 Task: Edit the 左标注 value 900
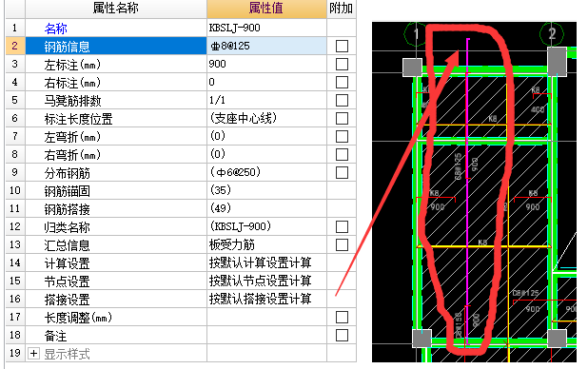266,64
